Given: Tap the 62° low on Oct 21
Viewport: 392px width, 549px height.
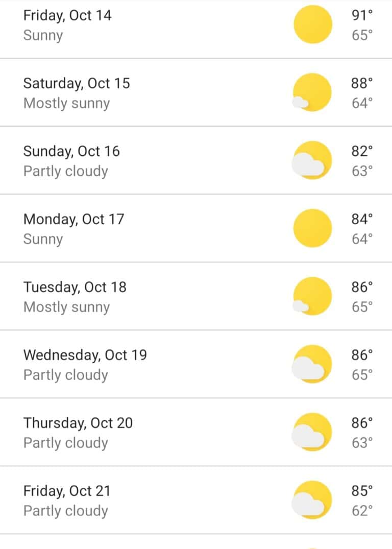Looking at the screenshot, I should click(x=362, y=511).
